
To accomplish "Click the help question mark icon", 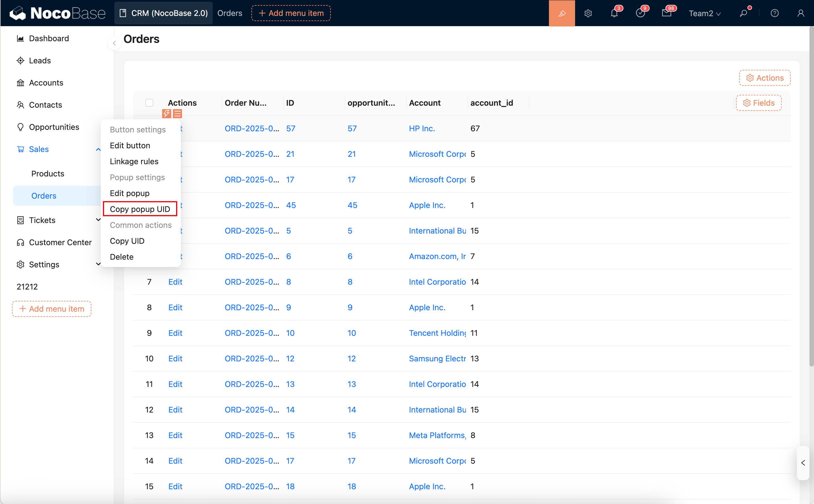I will pyautogui.click(x=774, y=13).
